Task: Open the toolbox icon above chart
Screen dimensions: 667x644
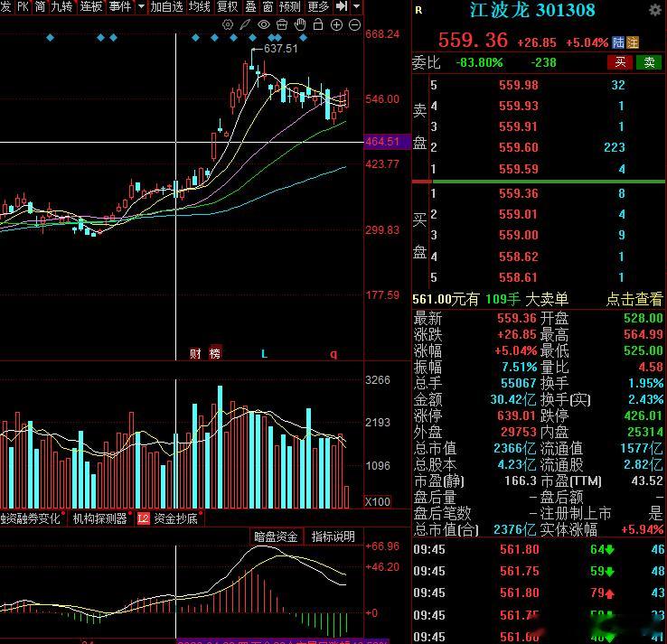Action: 282,24
